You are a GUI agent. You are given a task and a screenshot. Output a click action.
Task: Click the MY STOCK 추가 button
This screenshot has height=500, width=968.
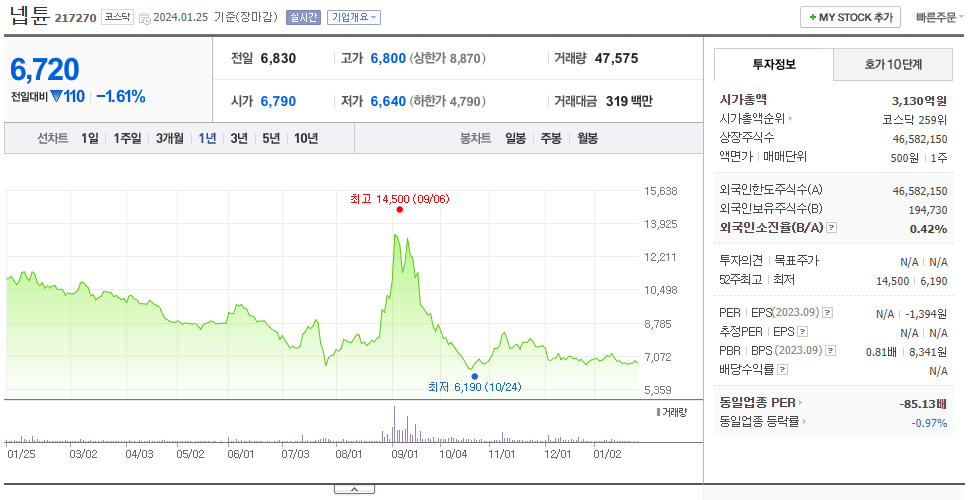[850, 17]
